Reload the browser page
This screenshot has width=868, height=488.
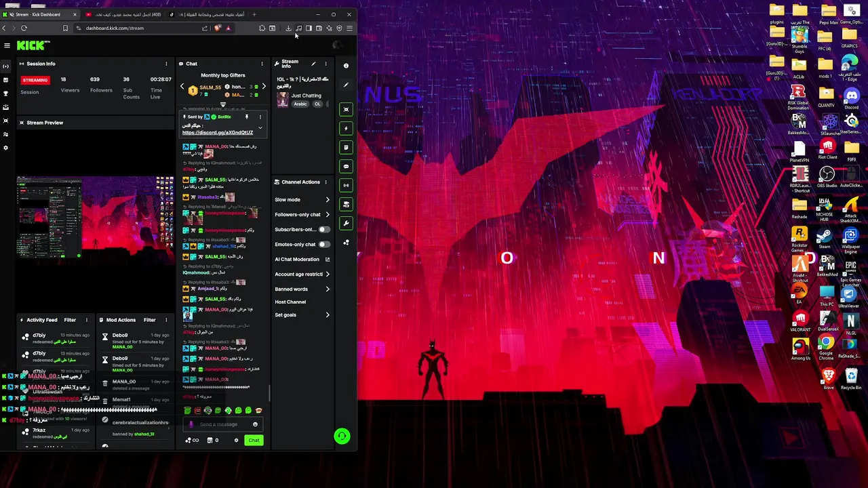point(24,28)
